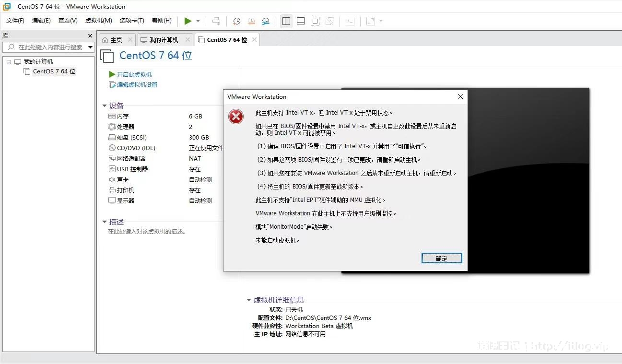The height and width of the screenshot is (364, 622).
Task: Click the stretch guest display toolbar icon
Action: coord(371,21)
